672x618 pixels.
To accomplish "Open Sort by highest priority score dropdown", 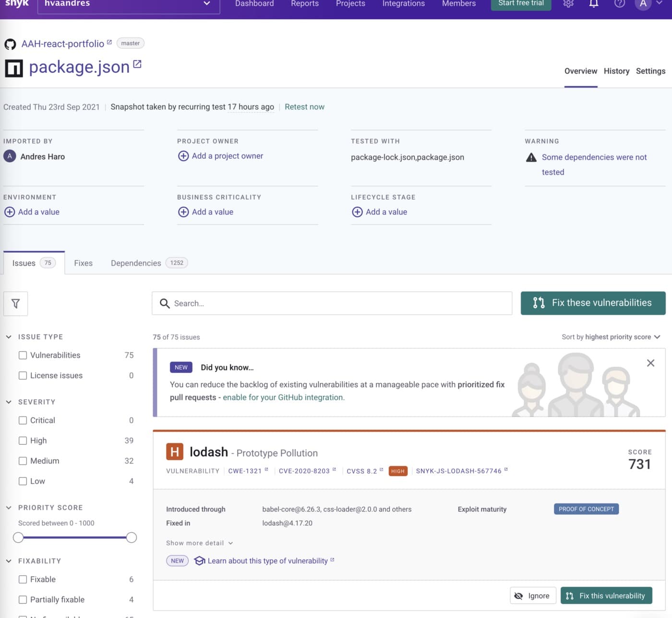I will (611, 337).
